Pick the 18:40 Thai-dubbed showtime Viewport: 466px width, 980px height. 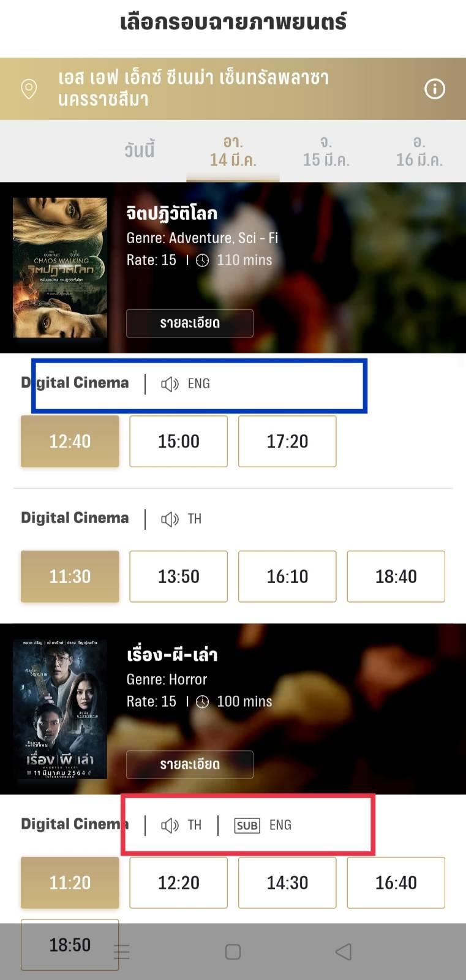(396, 576)
